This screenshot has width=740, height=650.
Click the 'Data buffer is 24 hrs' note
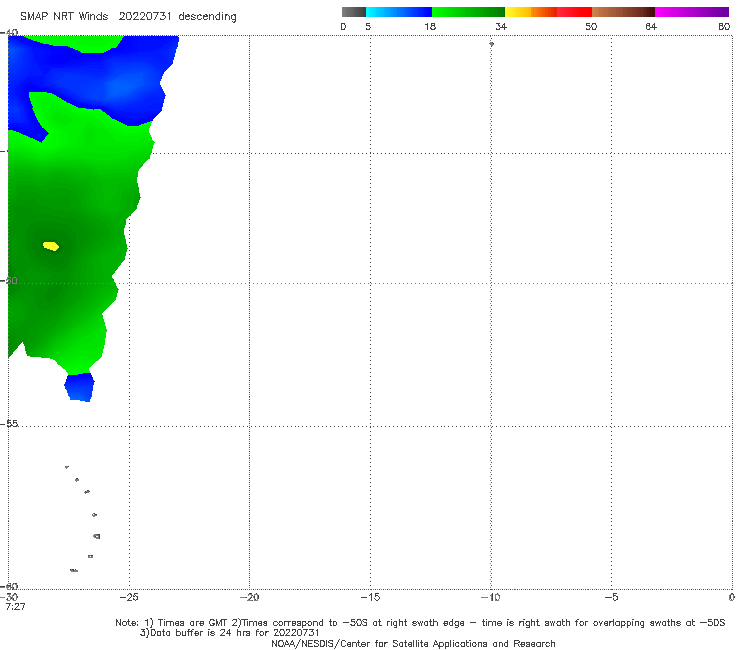230,633
